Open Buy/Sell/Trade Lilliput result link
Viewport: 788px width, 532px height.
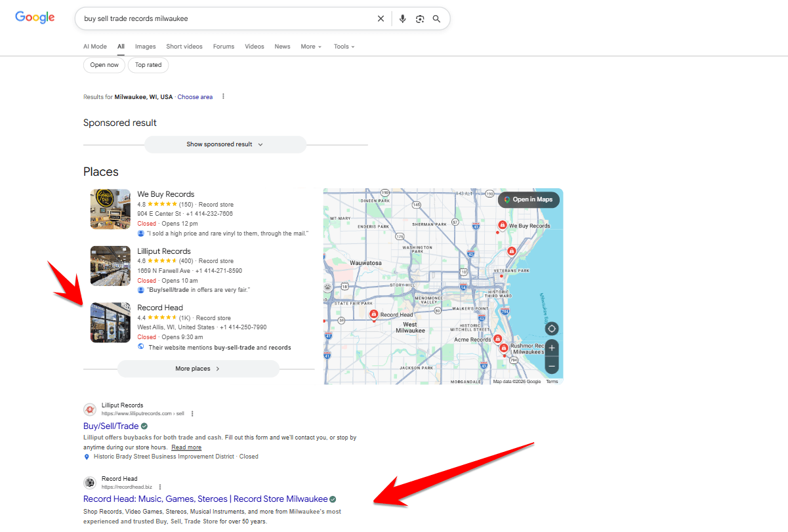pos(111,426)
